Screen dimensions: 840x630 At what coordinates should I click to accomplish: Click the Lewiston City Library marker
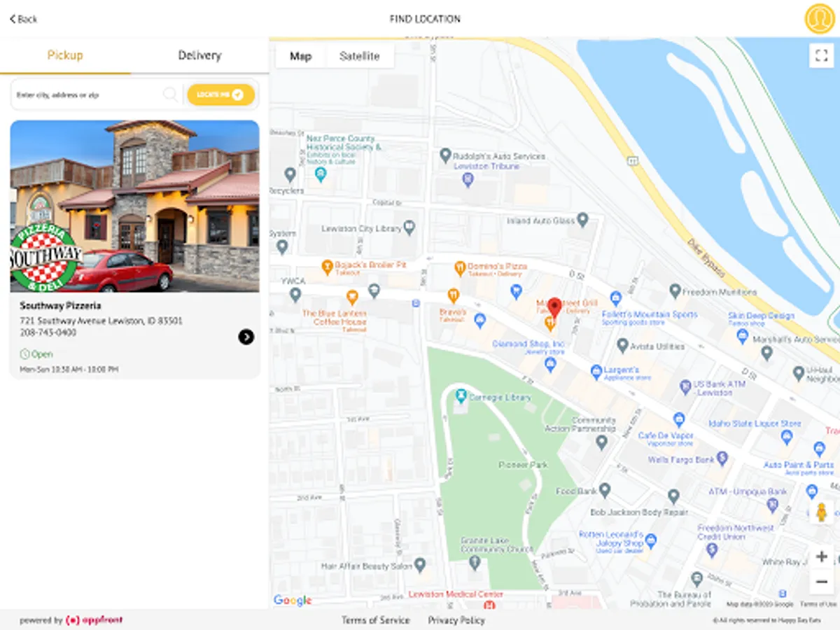(409, 227)
